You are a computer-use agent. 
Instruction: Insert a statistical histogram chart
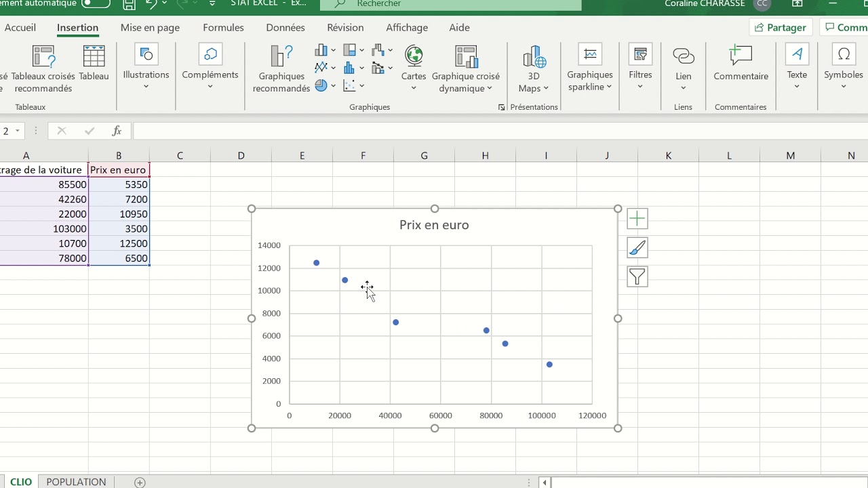coord(350,68)
